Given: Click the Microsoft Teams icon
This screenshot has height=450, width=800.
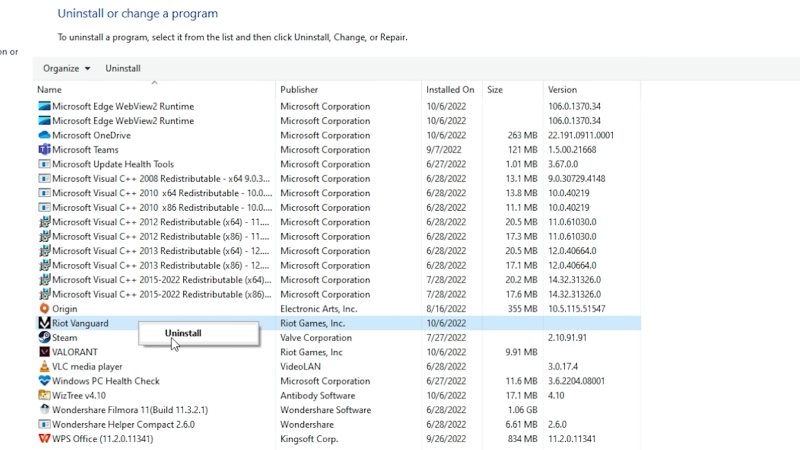Looking at the screenshot, I should pyautogui.click(x=44, y=149).
